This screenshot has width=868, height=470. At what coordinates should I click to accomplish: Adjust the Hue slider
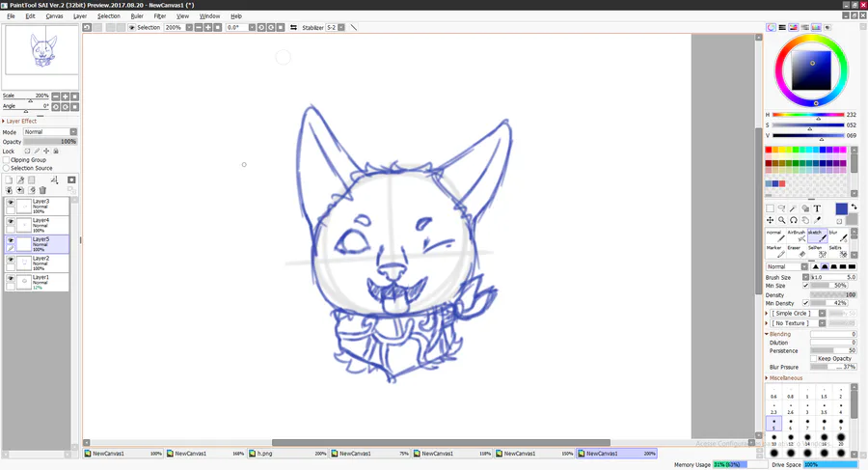808,115
